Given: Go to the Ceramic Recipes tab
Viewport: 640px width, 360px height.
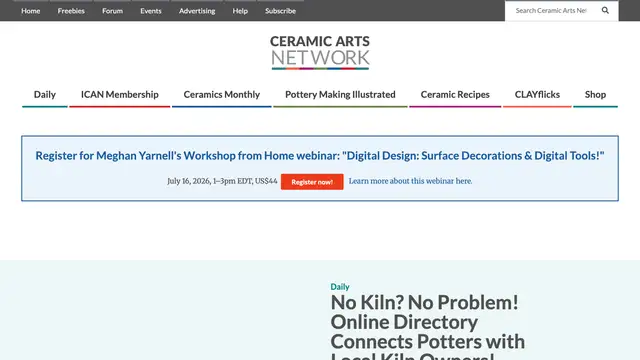Looking at the screenshot, I should 455,95.
